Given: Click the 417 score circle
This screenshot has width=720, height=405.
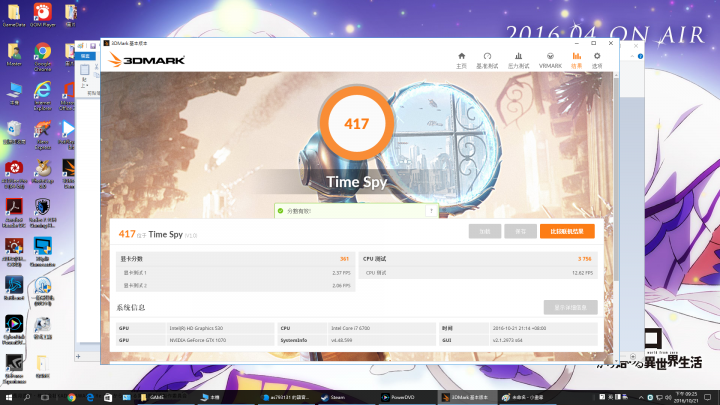Looking at the screenshot, I should (356, 124).
